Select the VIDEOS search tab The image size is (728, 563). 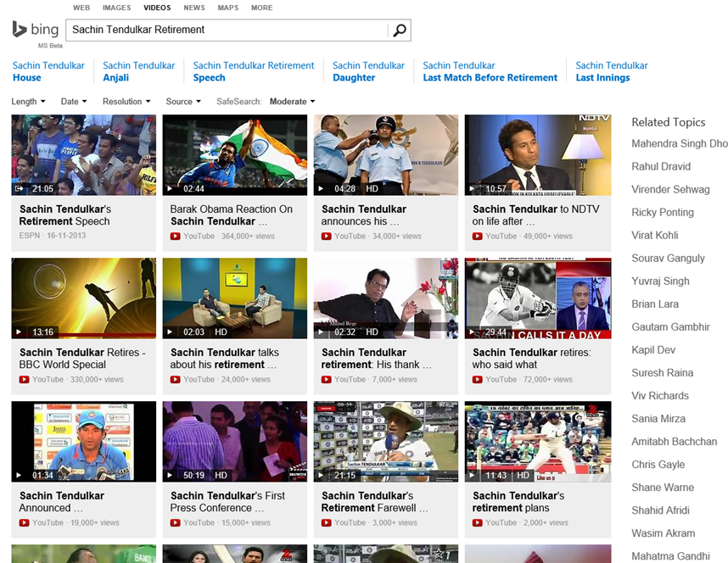click(157, 8)
